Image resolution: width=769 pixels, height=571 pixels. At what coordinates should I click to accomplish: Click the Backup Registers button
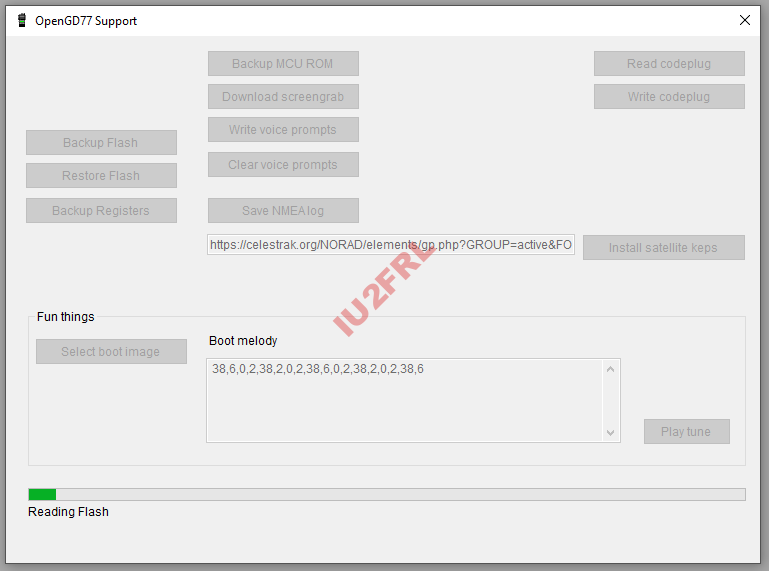coord(101,210)
